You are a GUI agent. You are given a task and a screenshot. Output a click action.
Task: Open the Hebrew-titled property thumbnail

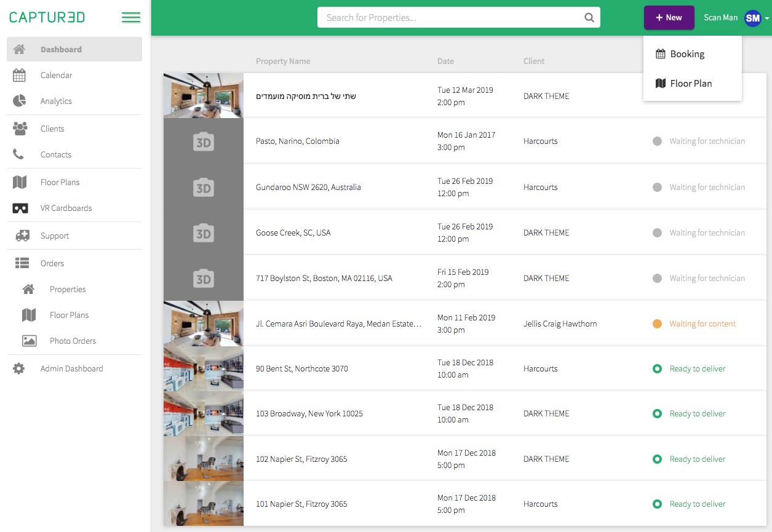point(204,95)
